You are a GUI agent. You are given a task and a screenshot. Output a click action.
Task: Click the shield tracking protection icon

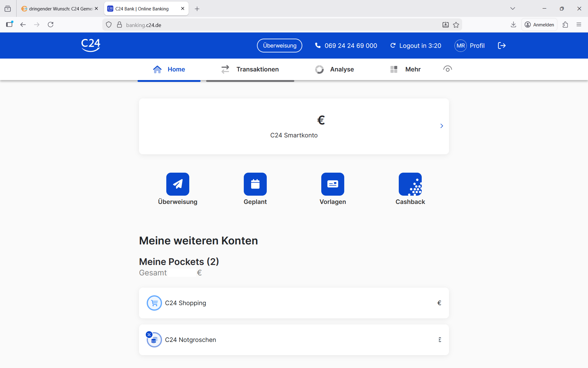pos(109,25)
